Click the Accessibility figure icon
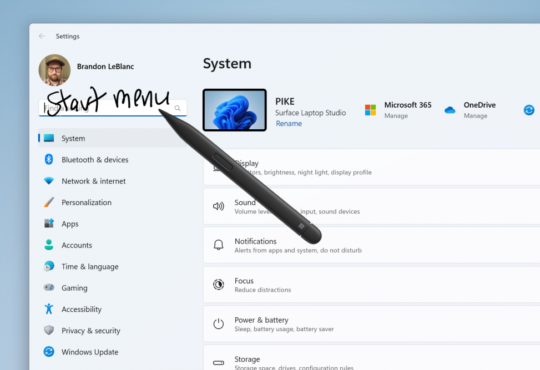This screenshot has width=540, height=370. click(x=49, y=309)
